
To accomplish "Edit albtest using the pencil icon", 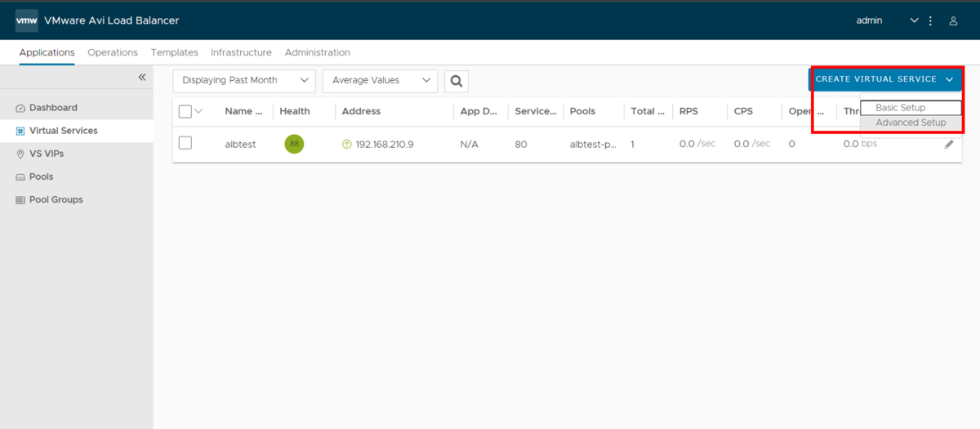I will click(x=949, y=145).
